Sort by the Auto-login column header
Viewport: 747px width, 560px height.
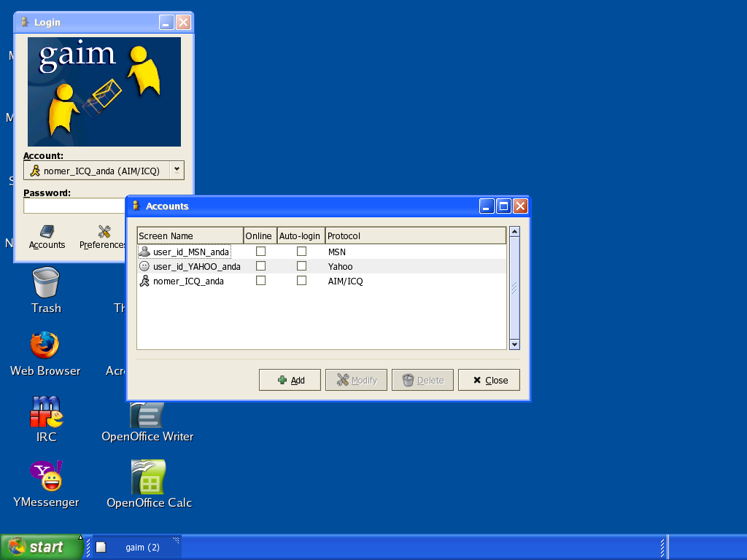coord(301,236)
